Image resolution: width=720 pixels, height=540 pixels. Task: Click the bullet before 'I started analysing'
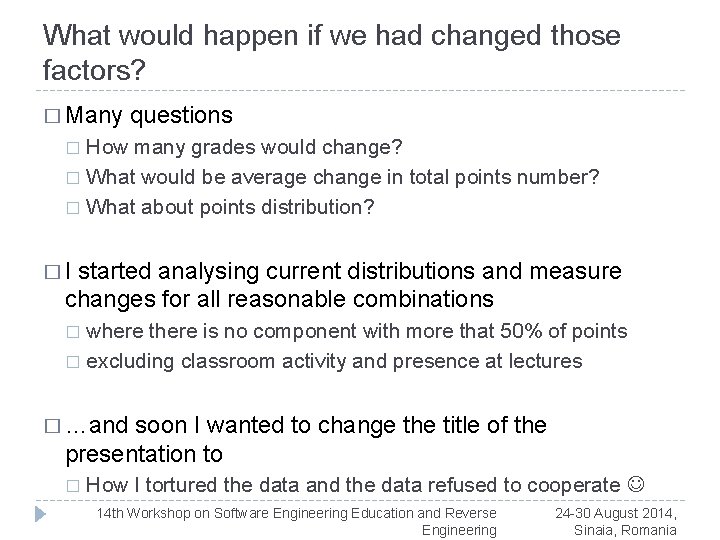(53, 273)
